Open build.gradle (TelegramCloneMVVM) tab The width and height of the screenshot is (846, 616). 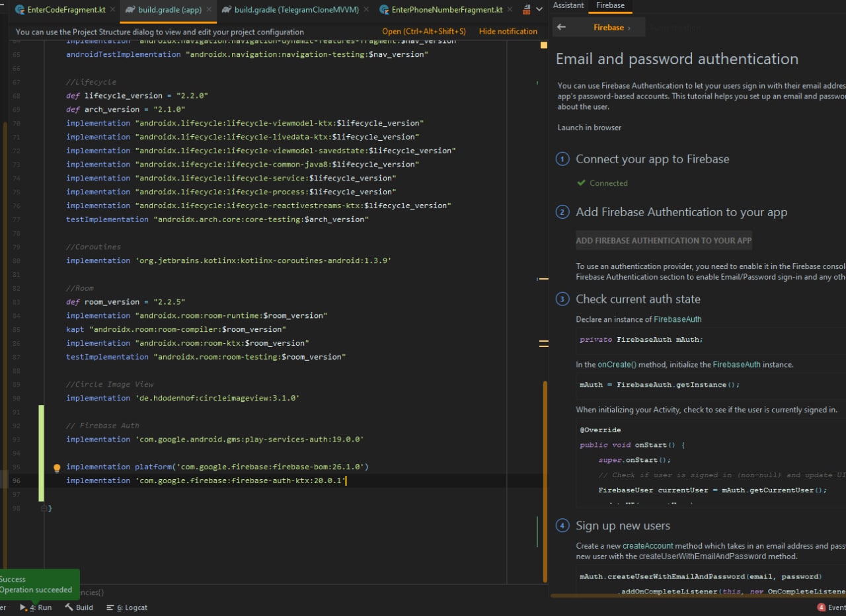(x=298, y=10)
